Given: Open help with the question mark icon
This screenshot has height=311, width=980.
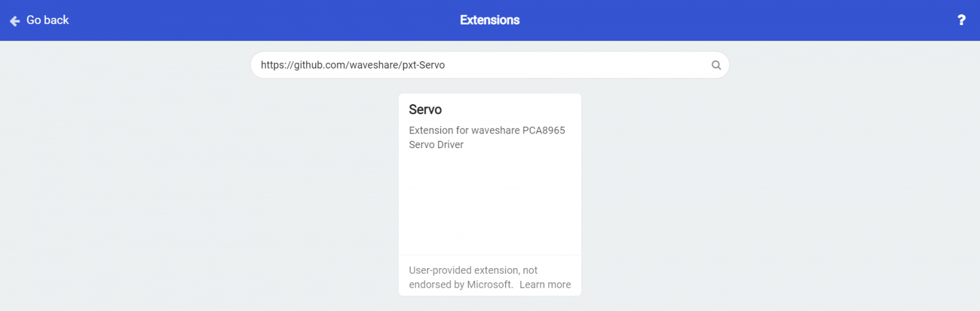Looking at the screenshot, I should tap(961, 20).
